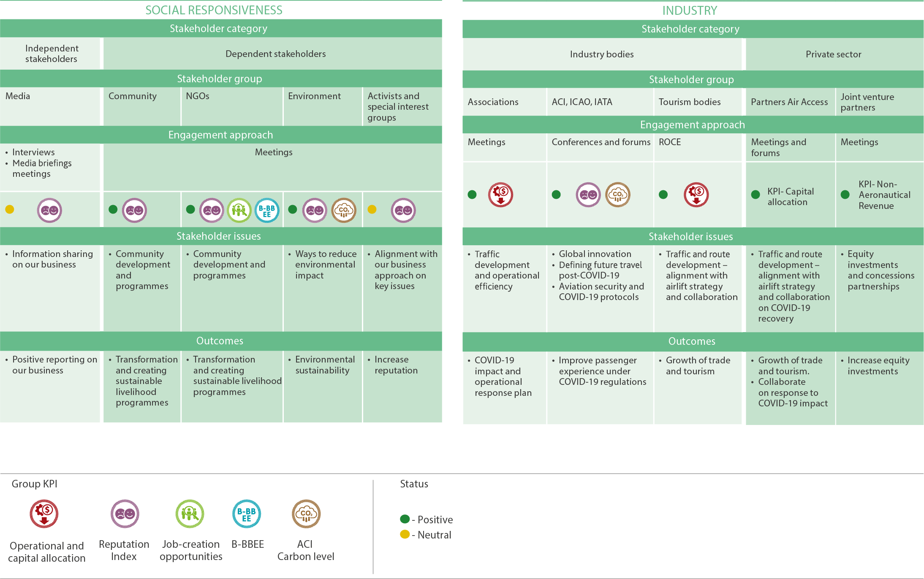Click the Operational and capital allocation legend icon
This screenshot has width=924, height=579.
click(x=44, y=514)
